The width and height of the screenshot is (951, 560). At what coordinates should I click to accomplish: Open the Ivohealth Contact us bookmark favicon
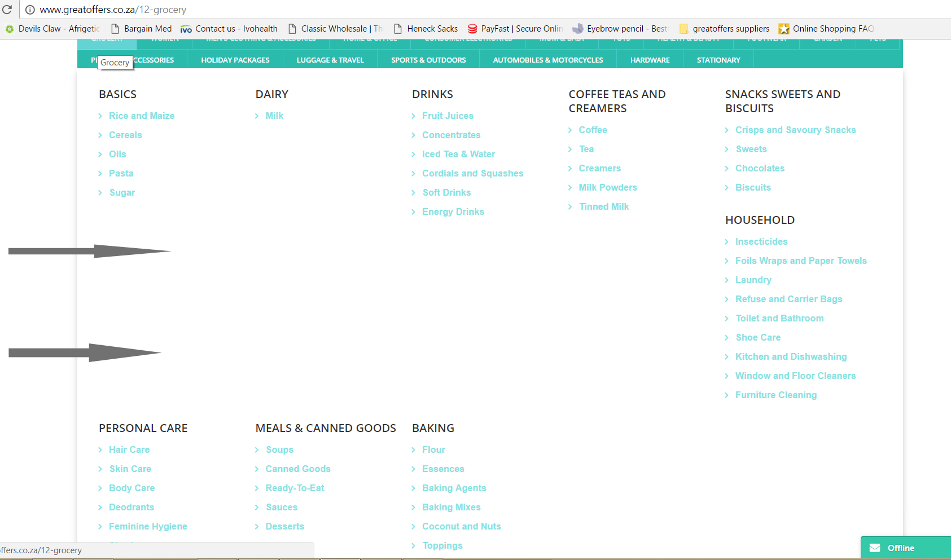pyautogui.click(x=186, y=29)
